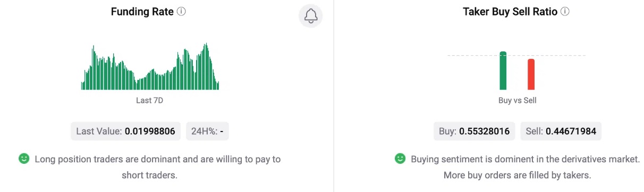Image resolution: width=644 pixels, height=192 pixels.
Task: Click the Taker Buy Sell Ratio heading
Action: [510, 12]
